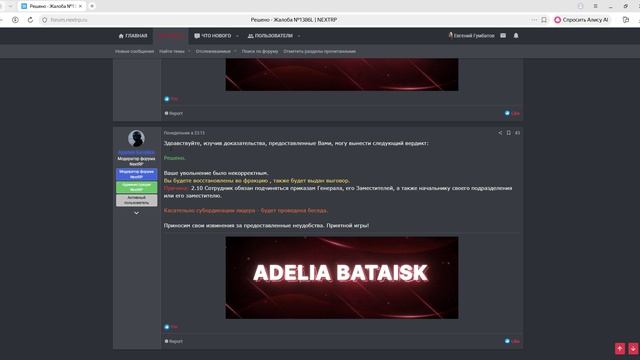
Task: Open 'Поиск по форуму' link
Action: tap(260, 51)
